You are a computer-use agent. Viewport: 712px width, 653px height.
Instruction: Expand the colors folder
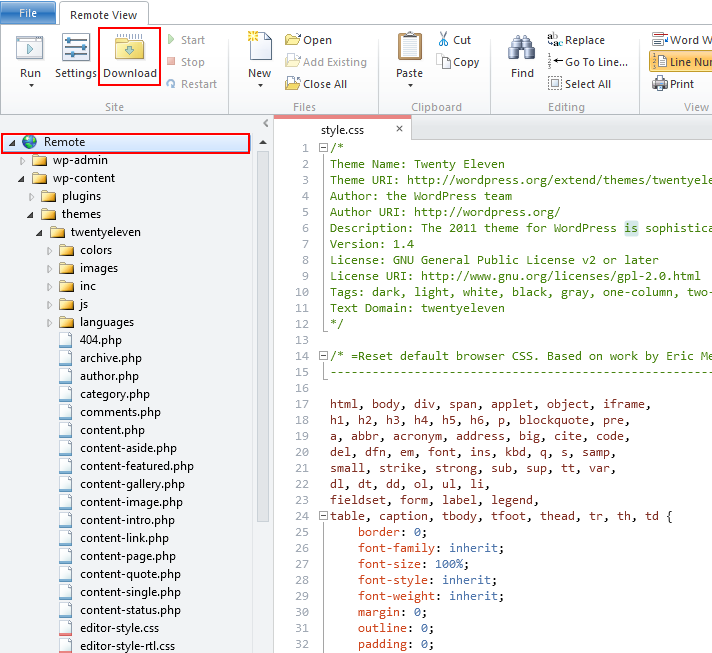click(x=49, y=251)
